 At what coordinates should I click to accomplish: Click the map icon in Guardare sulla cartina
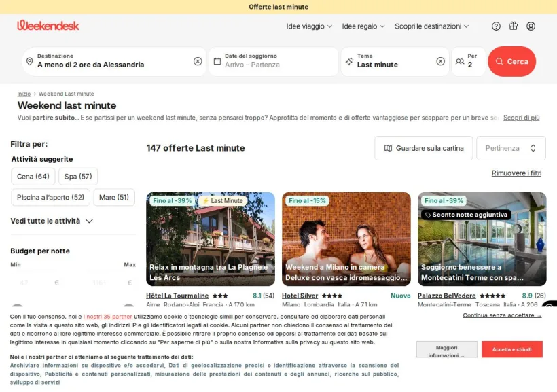point(388,148)
